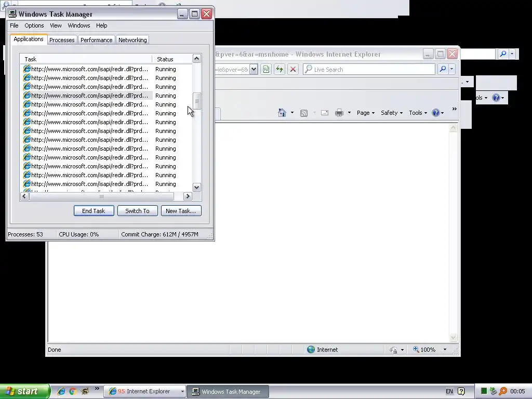
Task: Click the task list scroll left arrow
Action: [x=24, y=196]
